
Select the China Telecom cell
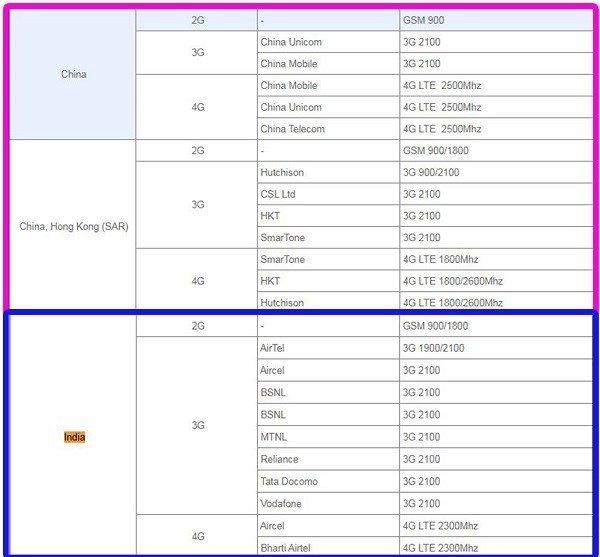(x=328, y=129)
